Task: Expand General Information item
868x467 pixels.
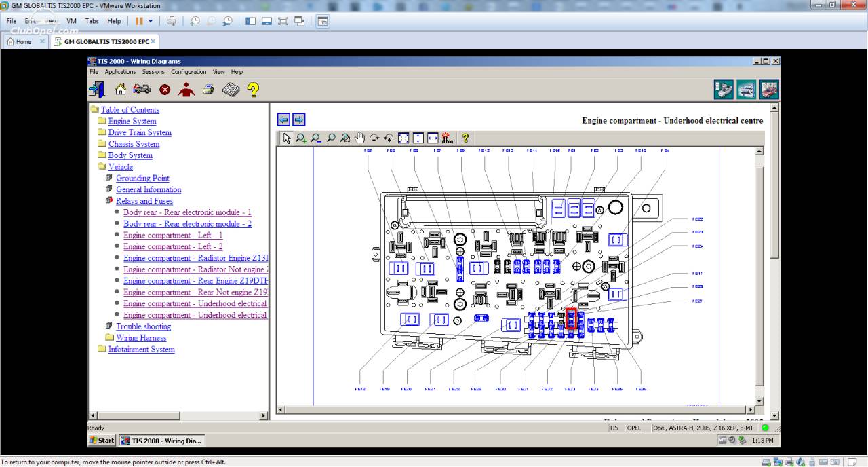Action: 149,190
